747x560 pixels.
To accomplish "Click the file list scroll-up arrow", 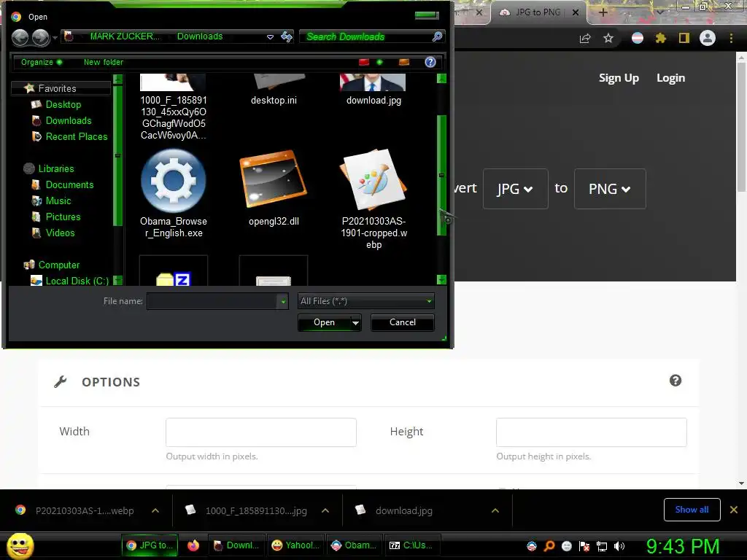I will [x=441, y=79].
